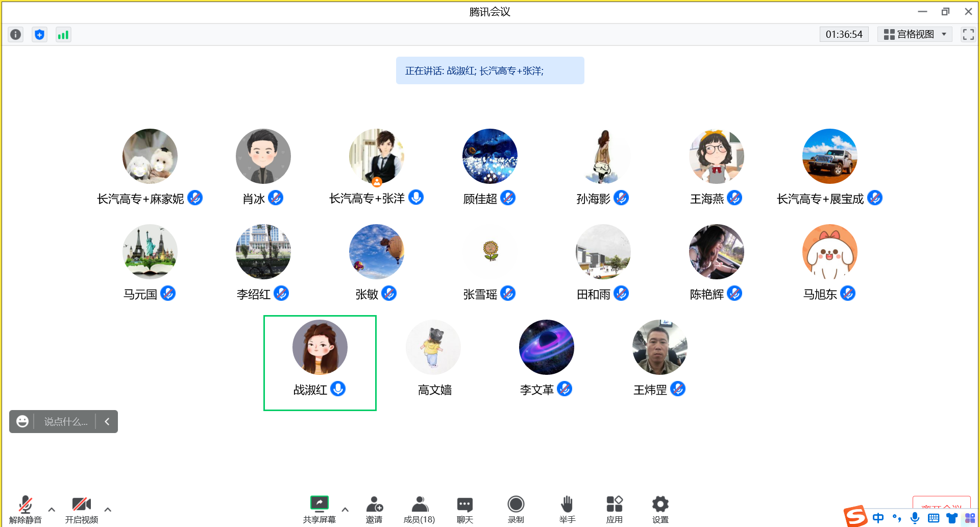The height and width of the screenshot is (527, 980).
Task: Select 高文嬉 participant avatar
Action: 433,347
